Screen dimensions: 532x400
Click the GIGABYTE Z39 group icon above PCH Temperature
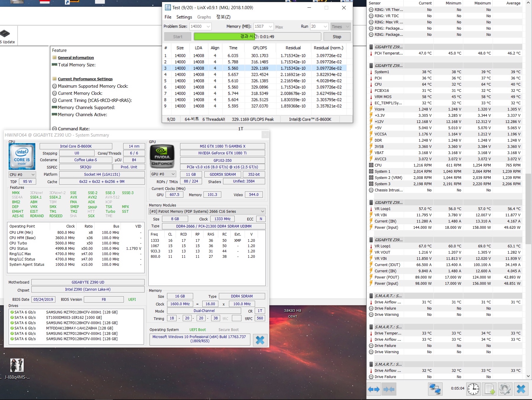click(371, 47)
